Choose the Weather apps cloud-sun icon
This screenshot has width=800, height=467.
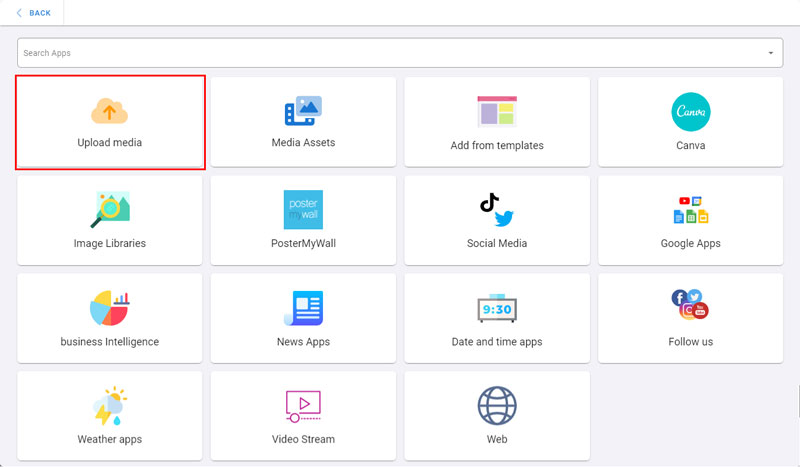click(x=109, y=405)
